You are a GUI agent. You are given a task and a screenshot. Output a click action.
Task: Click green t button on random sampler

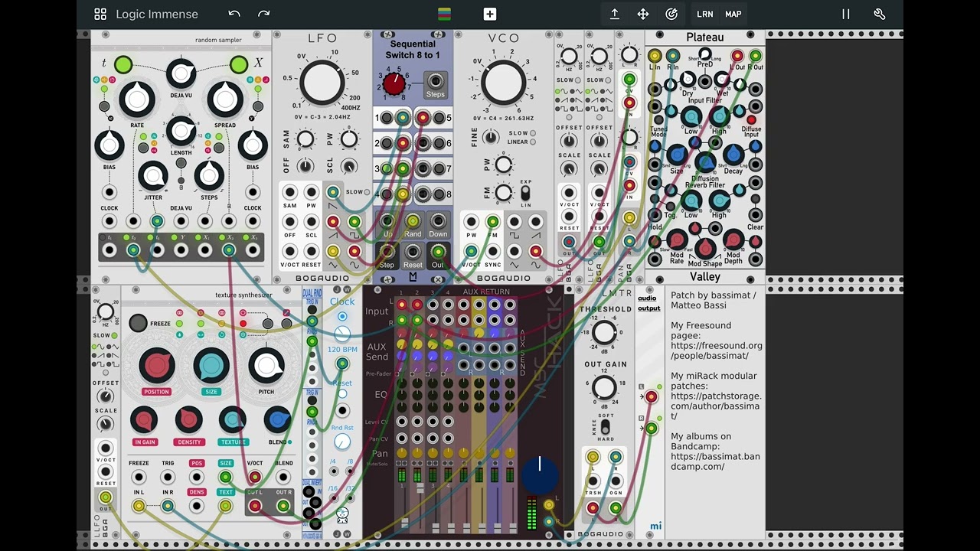(122, 66)
